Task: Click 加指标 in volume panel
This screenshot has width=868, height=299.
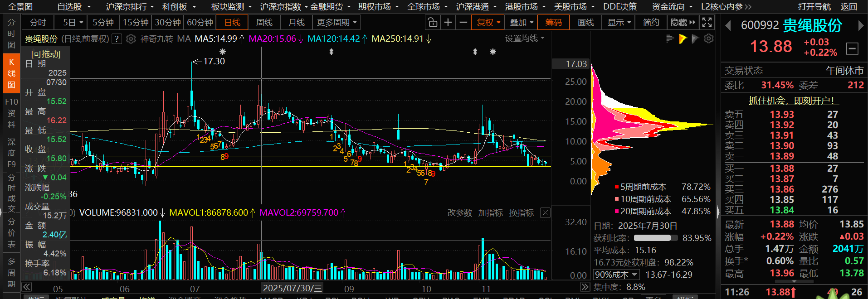Action: [x=490, y=212]
